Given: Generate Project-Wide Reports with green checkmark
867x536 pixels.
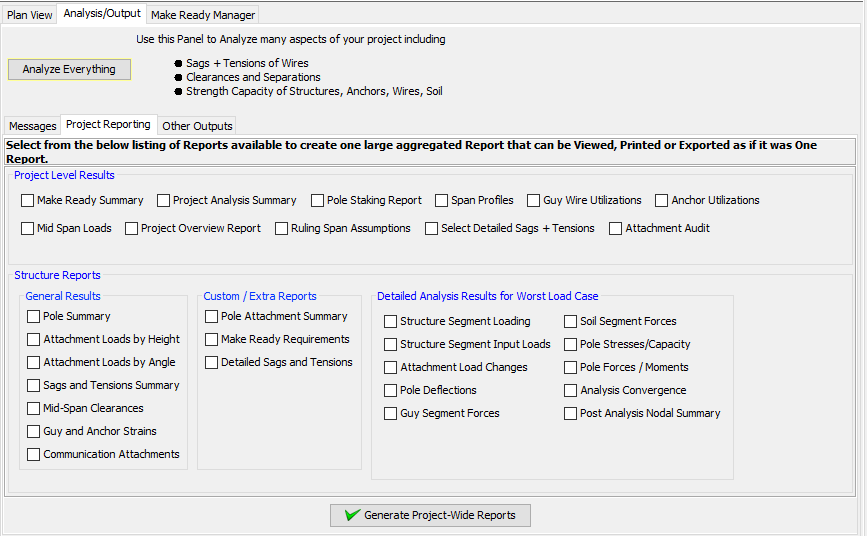Looking at the screenshot, I should pyautogui.click(x=430, y=515).
